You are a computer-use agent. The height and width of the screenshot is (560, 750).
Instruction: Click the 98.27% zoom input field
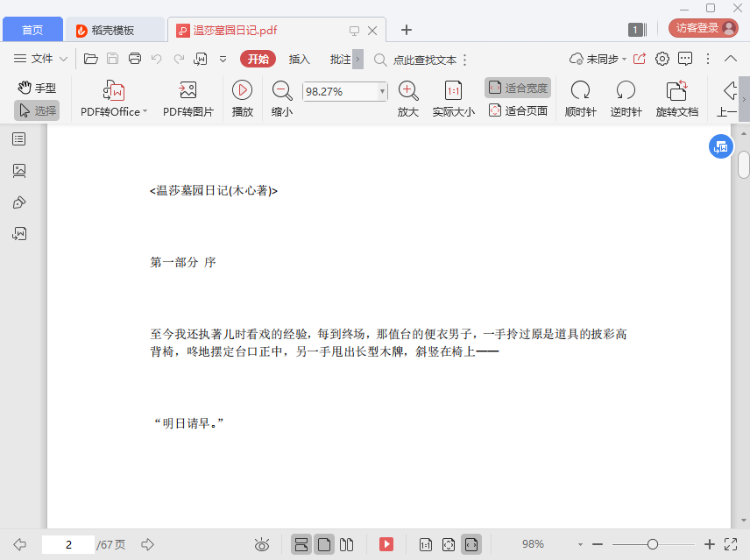(x=340, y=91)
